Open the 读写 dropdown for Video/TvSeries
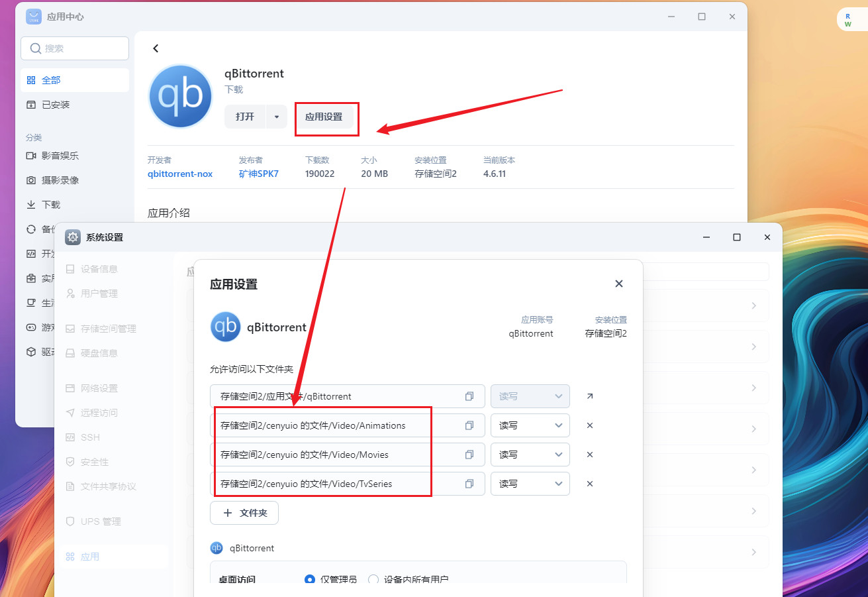 pos(530,484)
